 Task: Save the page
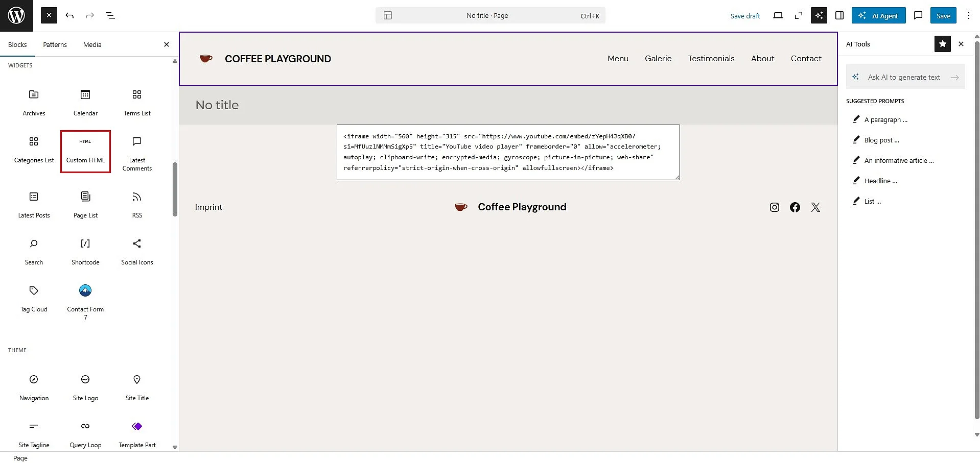tap(943, 15)
